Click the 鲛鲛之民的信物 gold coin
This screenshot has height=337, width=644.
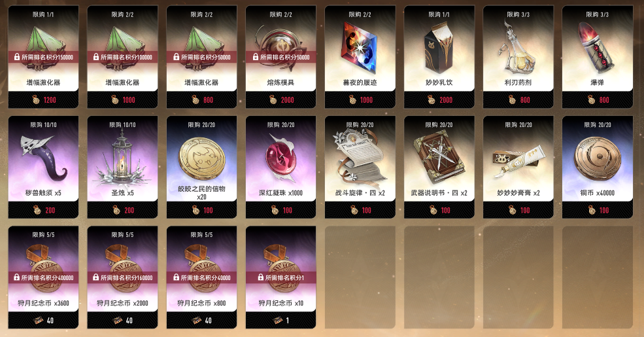click(201, 167)
